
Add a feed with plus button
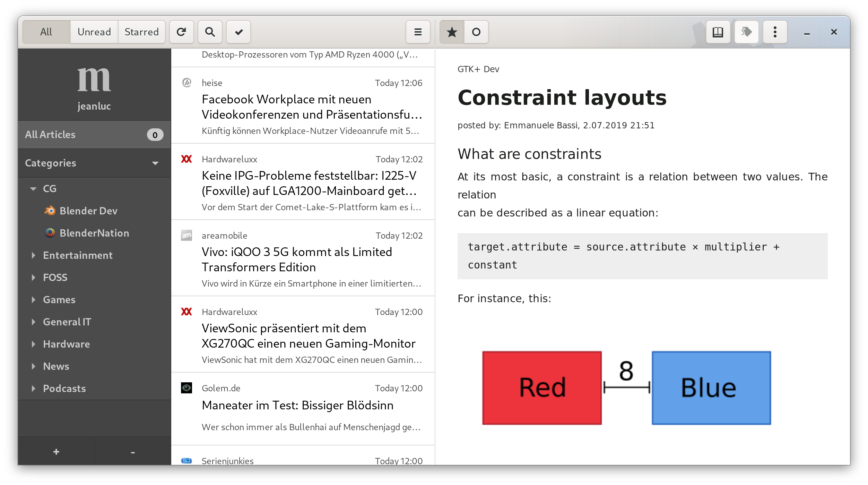coord(56,452)
